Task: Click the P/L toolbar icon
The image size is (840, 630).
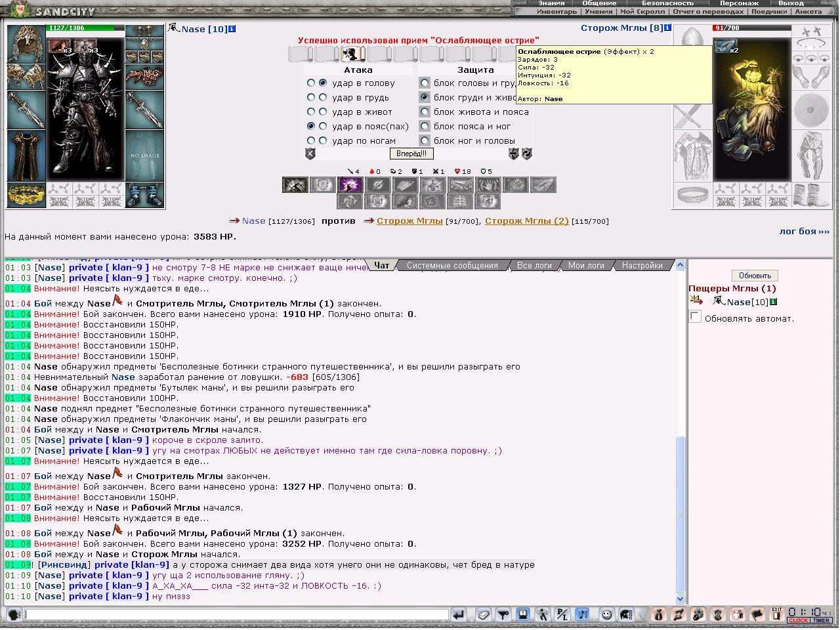Action: [x=562, y=615]
